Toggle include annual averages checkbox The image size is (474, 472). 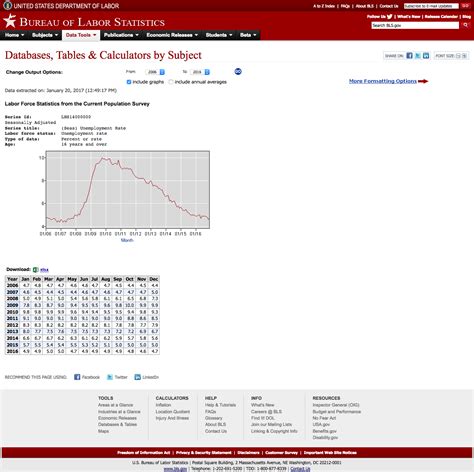click(x=171, y=82)
